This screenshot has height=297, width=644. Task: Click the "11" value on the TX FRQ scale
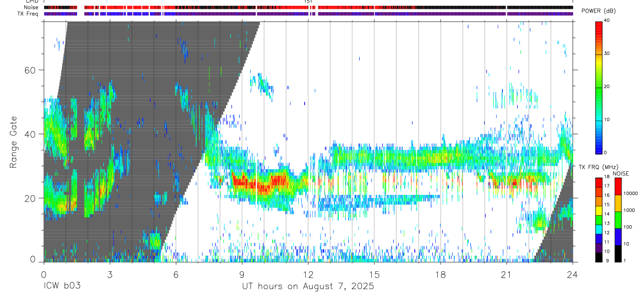tap(607, 243)
